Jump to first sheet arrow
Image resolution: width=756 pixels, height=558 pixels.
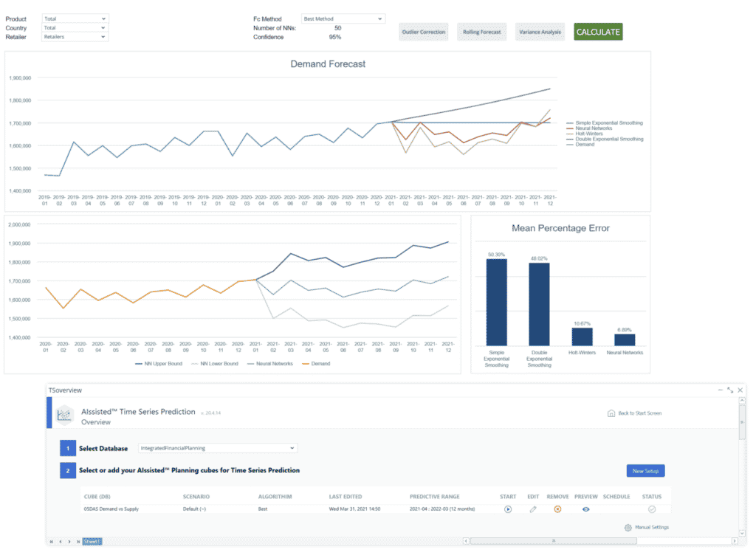click(x=52, y=542)
